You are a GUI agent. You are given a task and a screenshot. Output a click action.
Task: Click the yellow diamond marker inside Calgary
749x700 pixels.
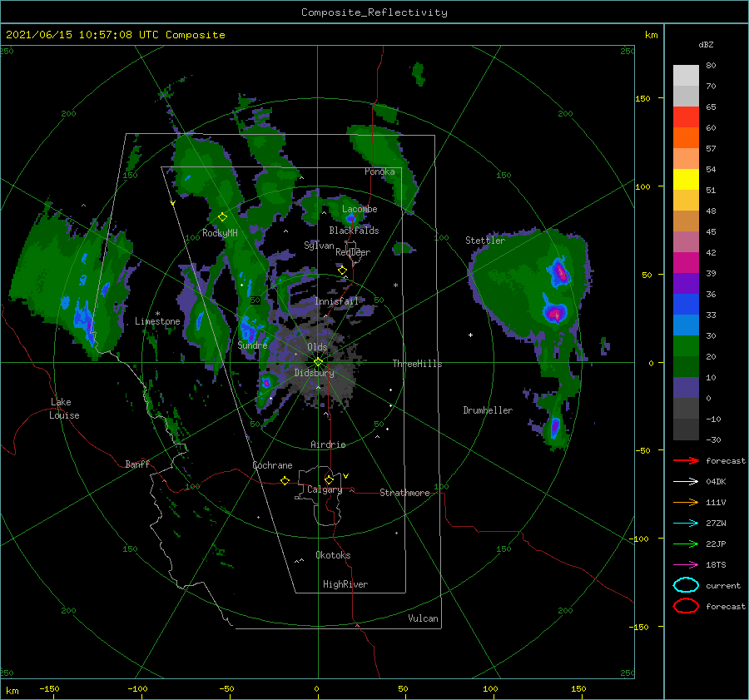click(x=329, y=479)
